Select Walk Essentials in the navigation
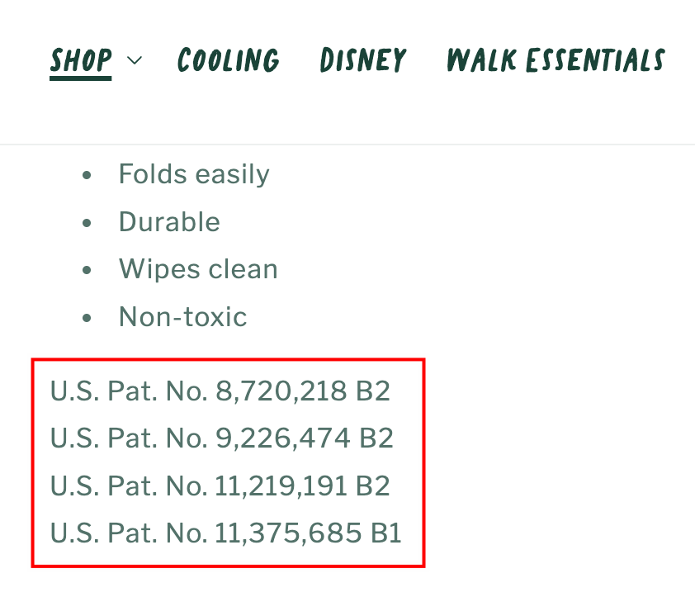 (556, 60)
